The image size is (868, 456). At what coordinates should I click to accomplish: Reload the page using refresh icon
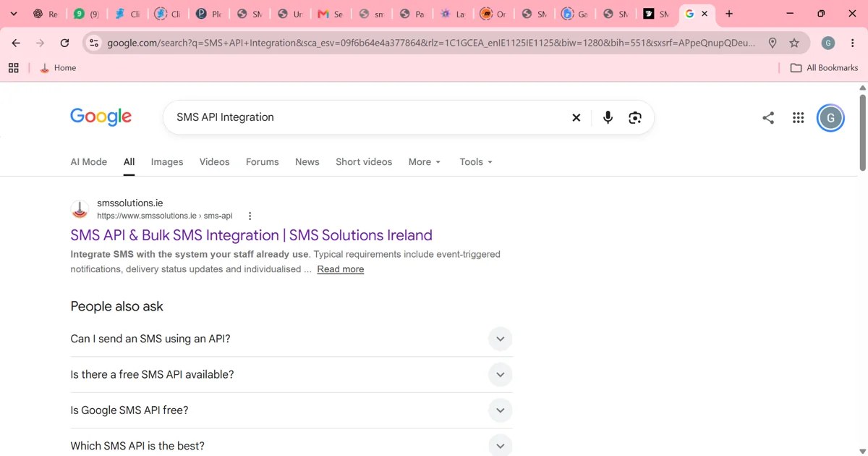tap(64, 43)
